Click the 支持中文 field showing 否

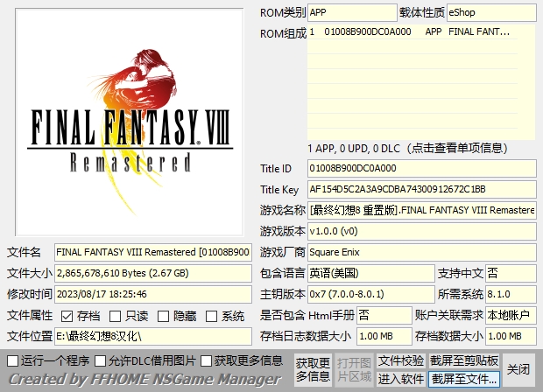pos(511,273)
